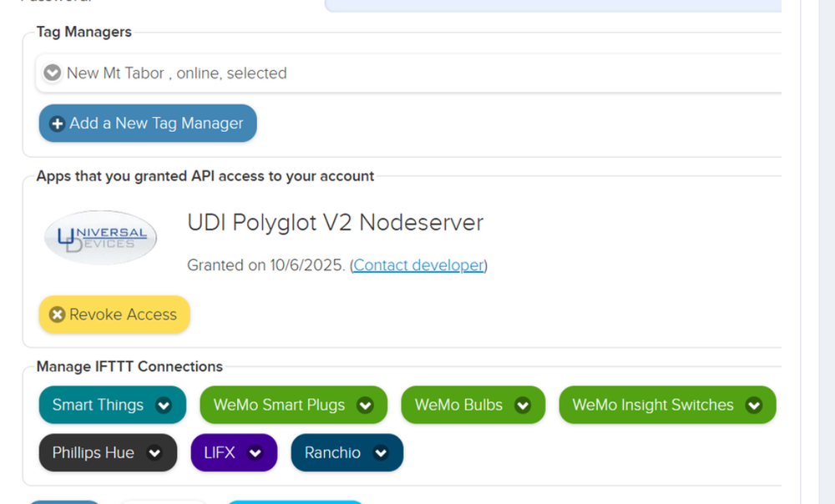
Task: Click the Tag Managers section label
Action: tap(83, 32)
